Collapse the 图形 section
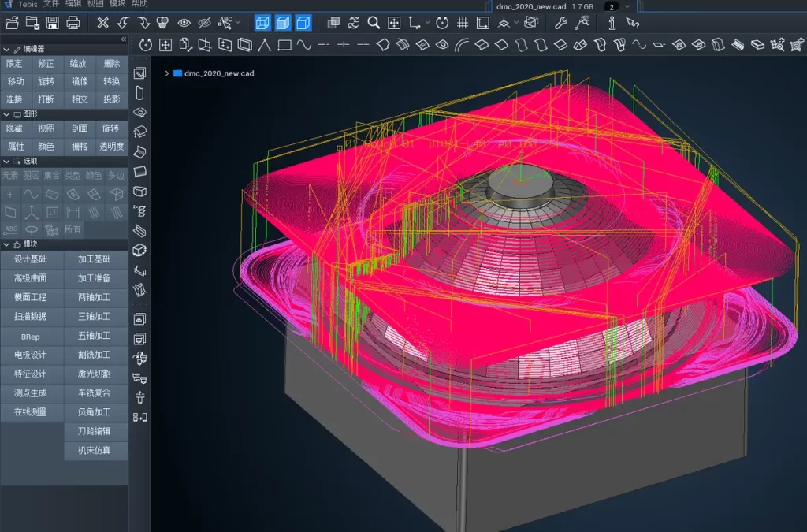807x532 pixels. [x=6, y=114]
